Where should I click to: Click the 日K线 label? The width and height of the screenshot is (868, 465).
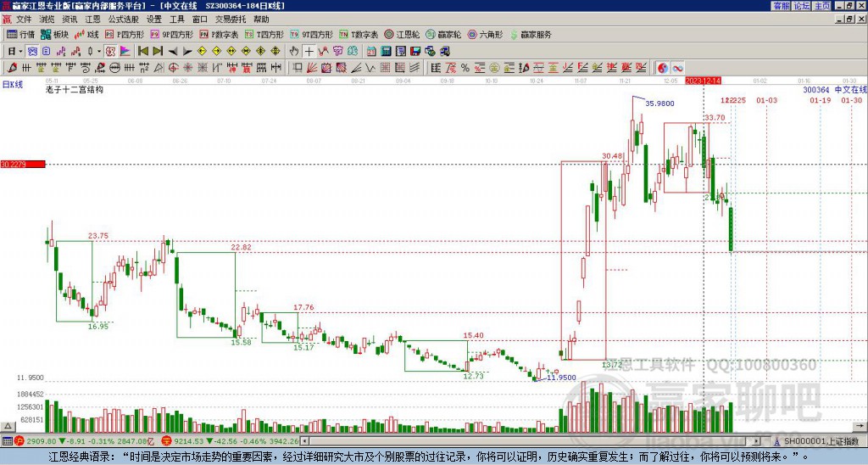pos(13,85)
